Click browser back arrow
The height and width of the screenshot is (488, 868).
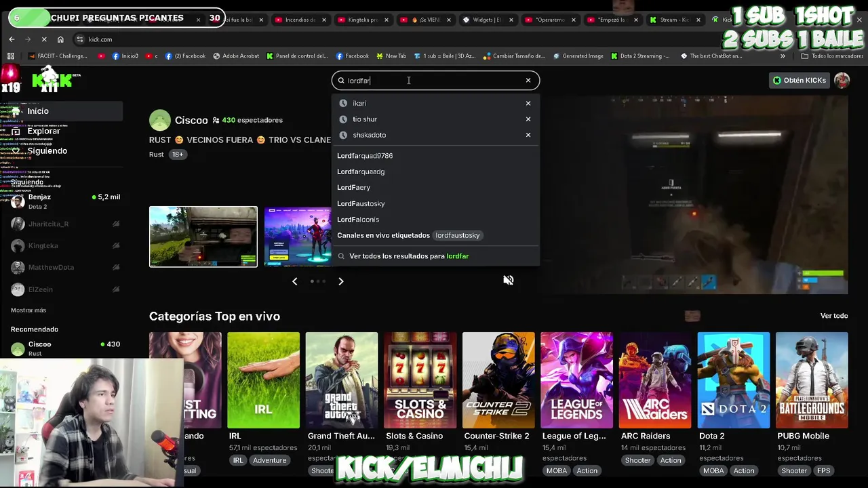(x=12, y=39)
